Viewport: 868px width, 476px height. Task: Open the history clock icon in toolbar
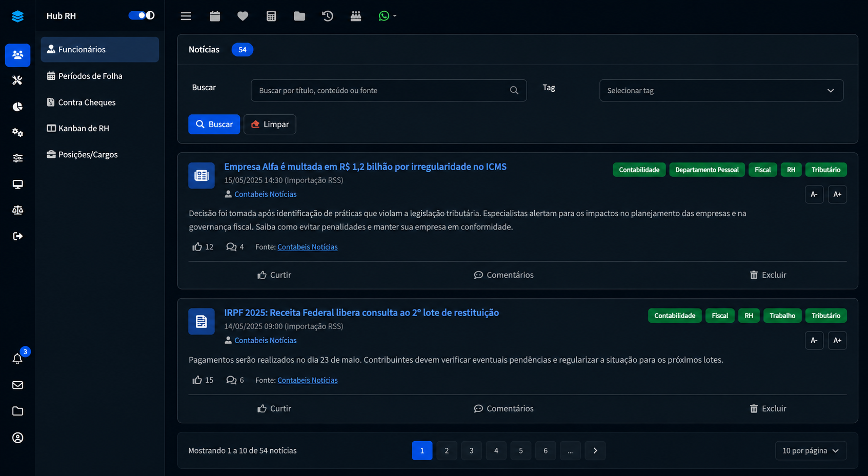tap(328, 16)
